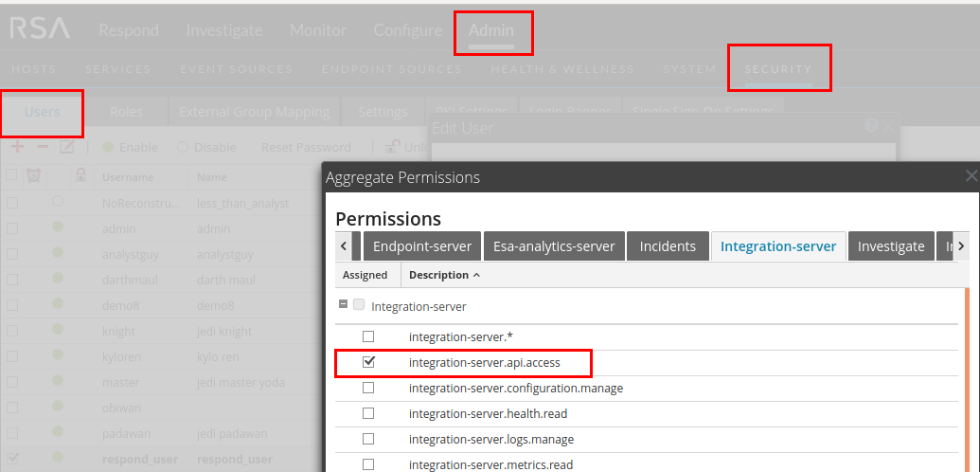Tick integration-server.configuration.manage checkbox
Image resolution: width=980 pixels, height=472 pixels.
pyautogui.click(x=368, y=388)
